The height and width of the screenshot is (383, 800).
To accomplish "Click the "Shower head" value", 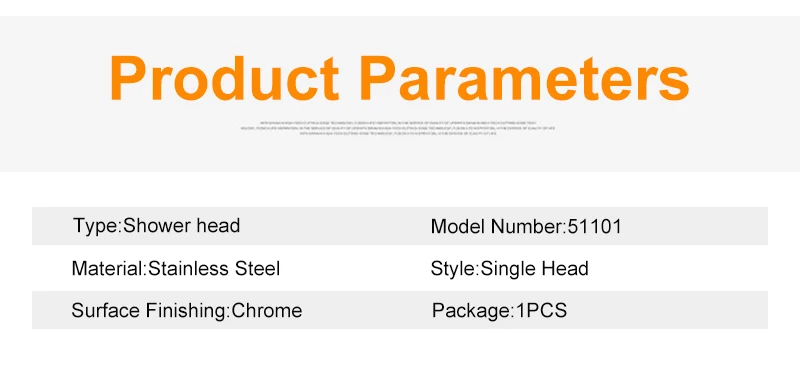I will pyautogui.click(x=182, y=225).
